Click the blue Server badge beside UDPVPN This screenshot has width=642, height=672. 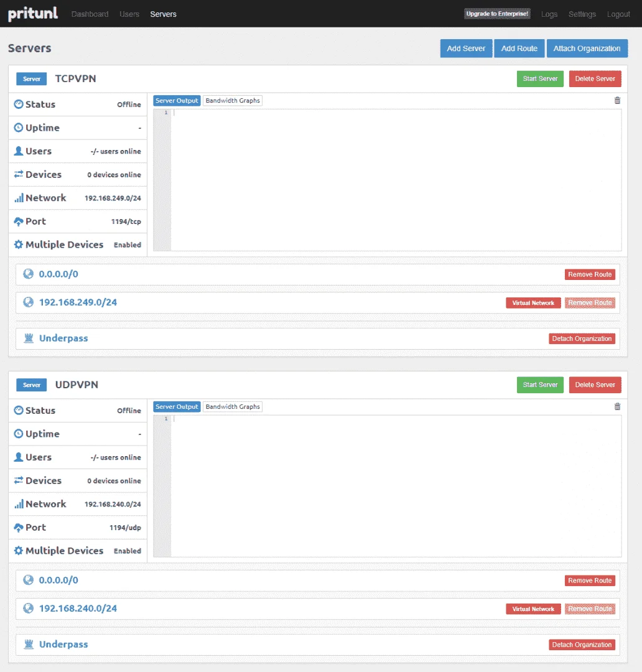tap(31, 385)
